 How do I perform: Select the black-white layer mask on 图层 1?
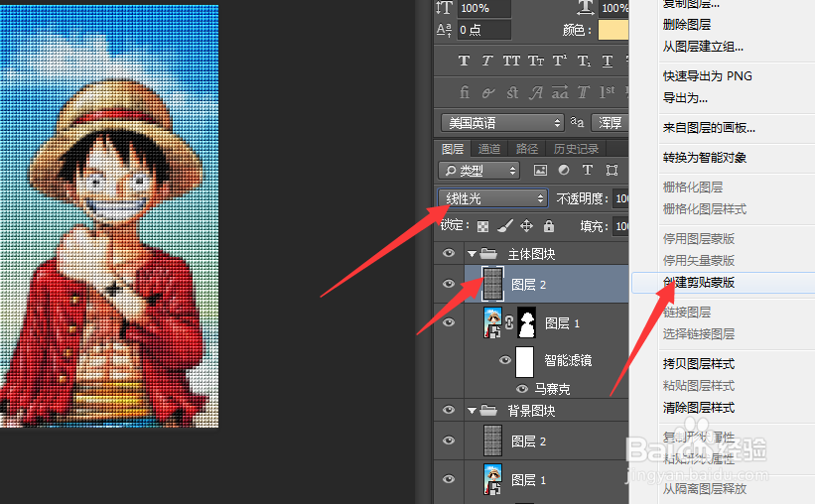(527, 322)
